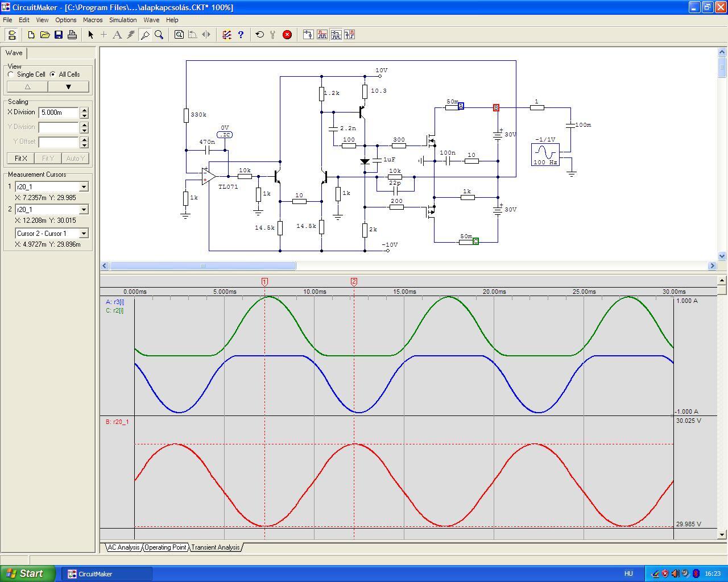The height and width of the screenshot is (582, 728).
Task: Click the Windows Start button
Action: tap(28, 573)
